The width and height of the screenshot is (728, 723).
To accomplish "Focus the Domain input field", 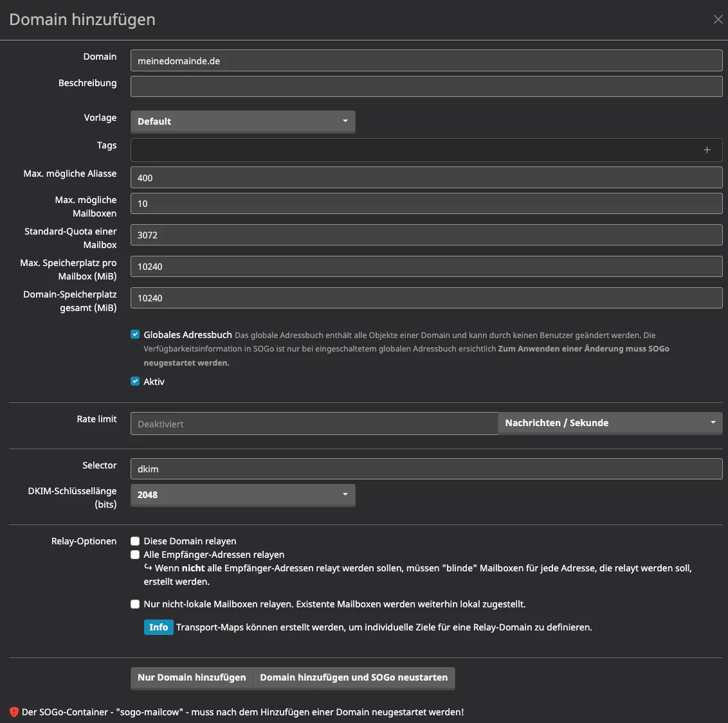I will click(x=426, y=61).
